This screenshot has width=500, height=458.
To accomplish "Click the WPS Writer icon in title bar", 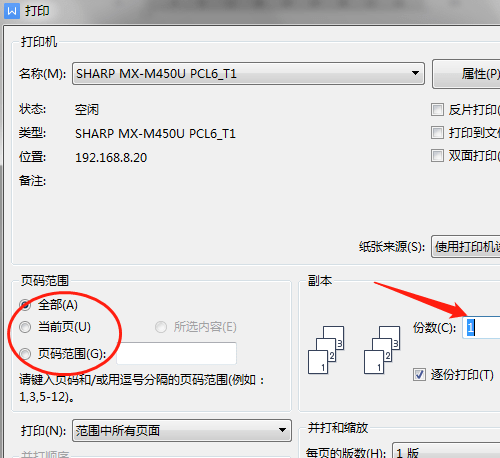I will (x=12, y=11).
